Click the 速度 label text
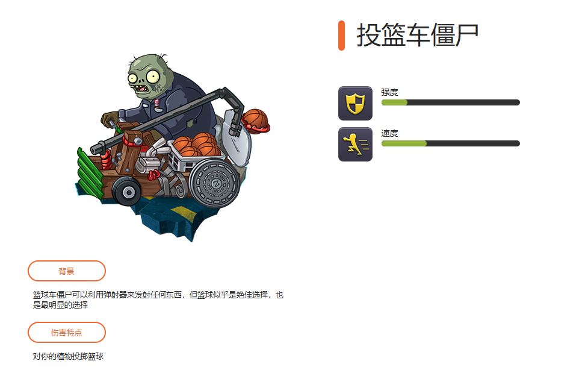The height and width of the screenshot is (367, 588). point(389,133)
